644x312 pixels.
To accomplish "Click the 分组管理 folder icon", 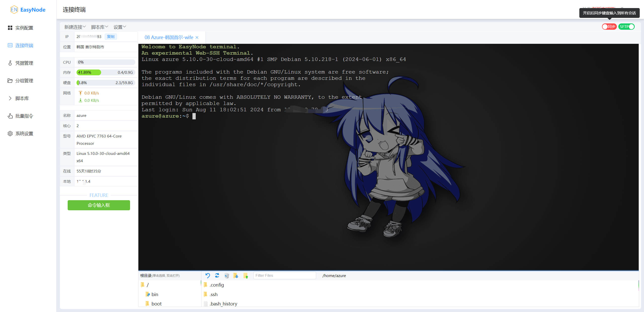I will tap(10, 81).
